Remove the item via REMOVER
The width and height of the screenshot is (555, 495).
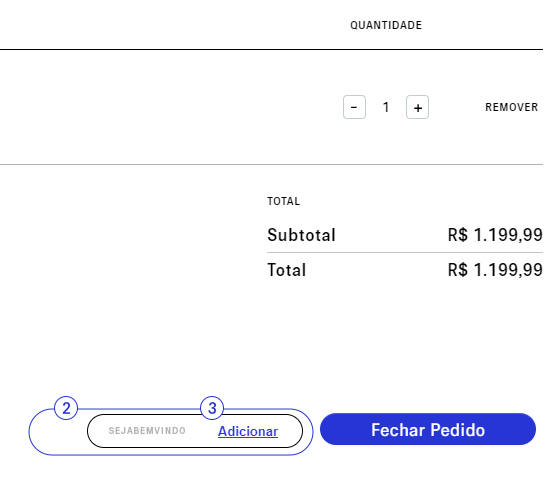511,107
